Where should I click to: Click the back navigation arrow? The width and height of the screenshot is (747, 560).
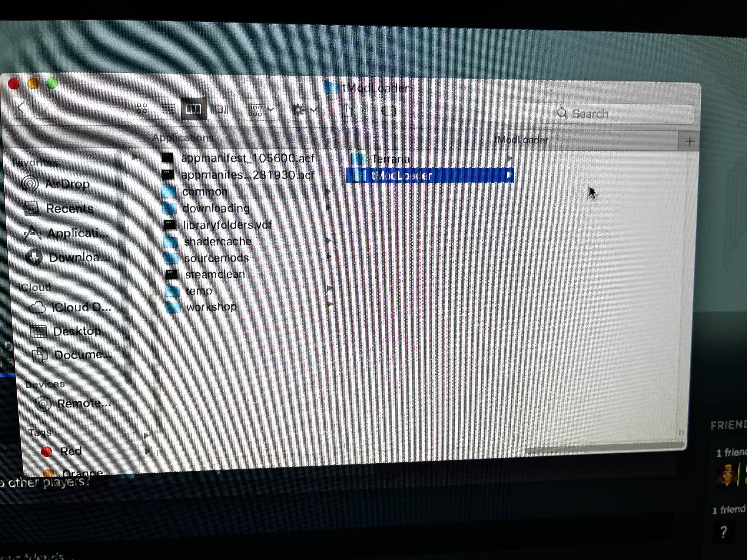coord(21,108)
